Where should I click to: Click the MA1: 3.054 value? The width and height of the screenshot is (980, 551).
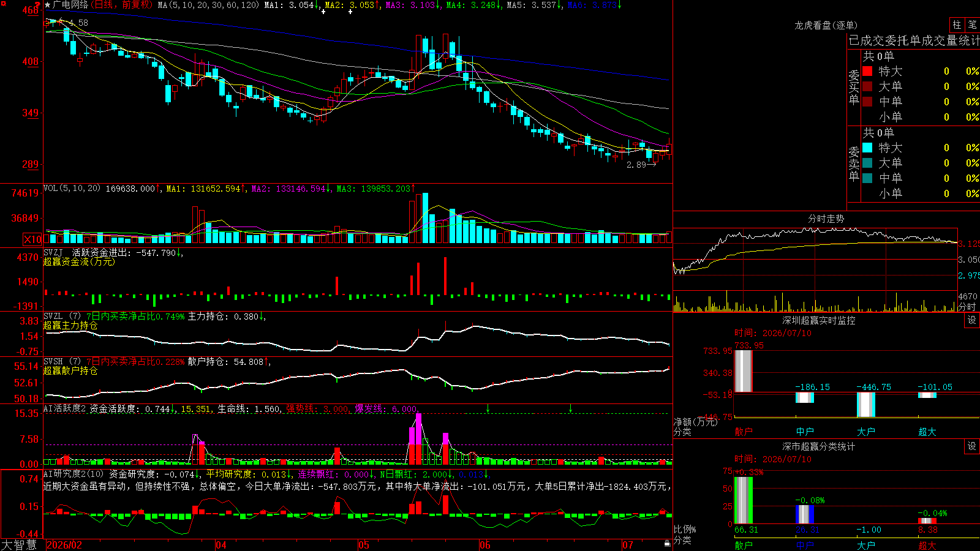[x=290, y=5]
